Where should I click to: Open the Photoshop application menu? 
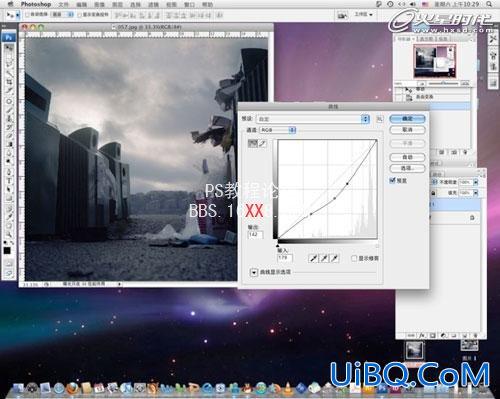pos(36,4)
